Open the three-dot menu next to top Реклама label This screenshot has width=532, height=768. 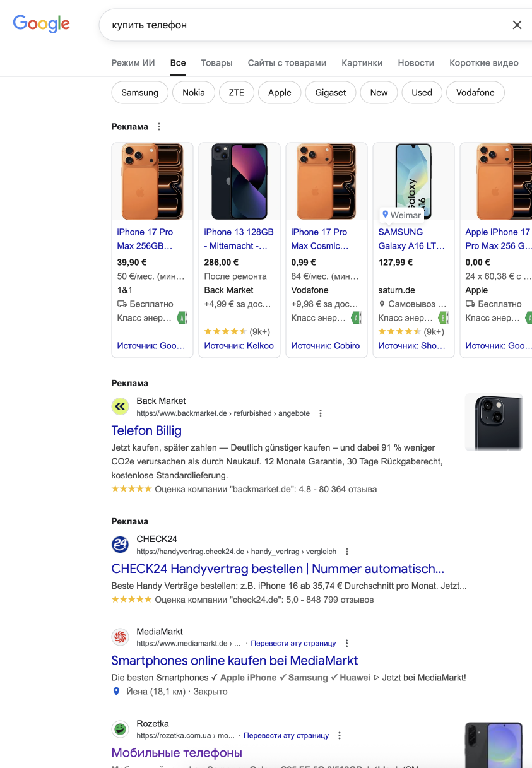pyautogui.click(x=159, y=127)
